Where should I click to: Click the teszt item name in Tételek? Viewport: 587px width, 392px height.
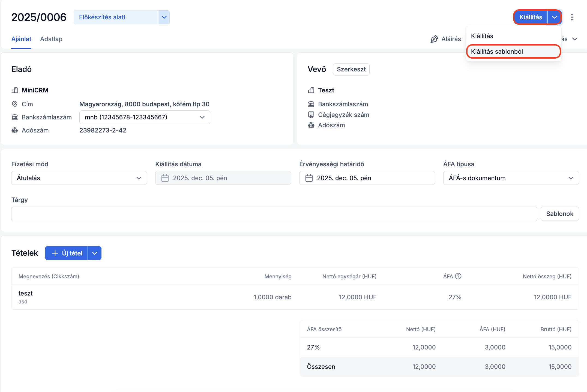tap(26, 293)
